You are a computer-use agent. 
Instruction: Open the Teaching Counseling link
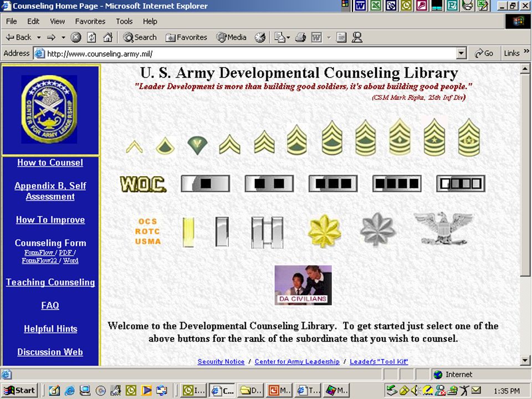50,282
